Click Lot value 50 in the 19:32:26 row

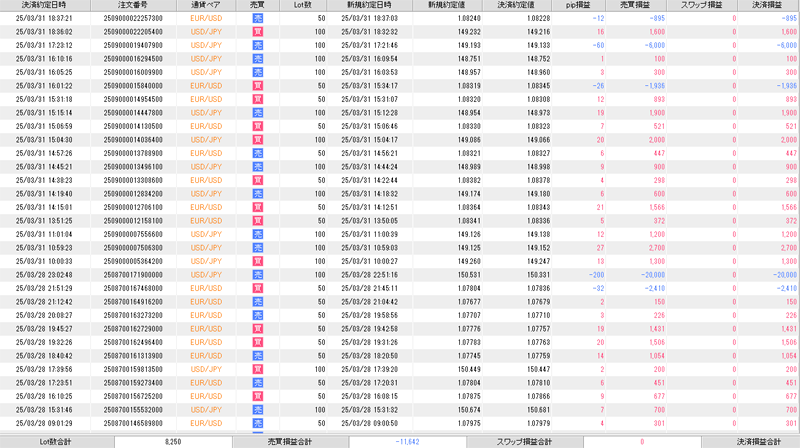tap(321, 342)
